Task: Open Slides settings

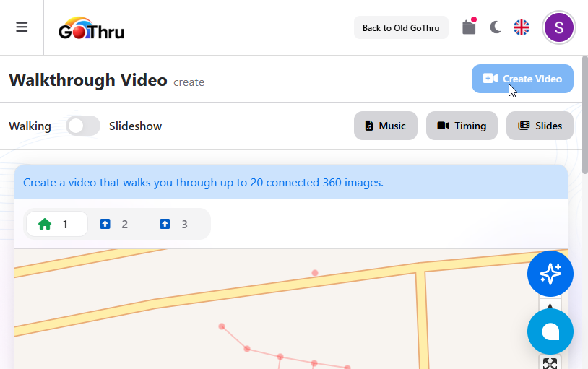Action: click(x=540, y=126)
